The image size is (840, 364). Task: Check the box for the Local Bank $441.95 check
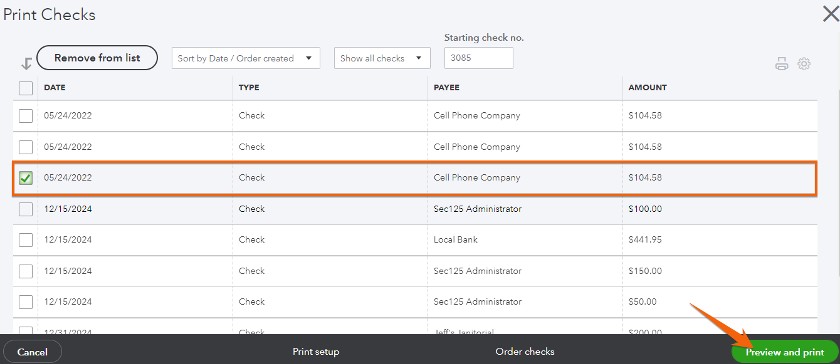[26, 240]
